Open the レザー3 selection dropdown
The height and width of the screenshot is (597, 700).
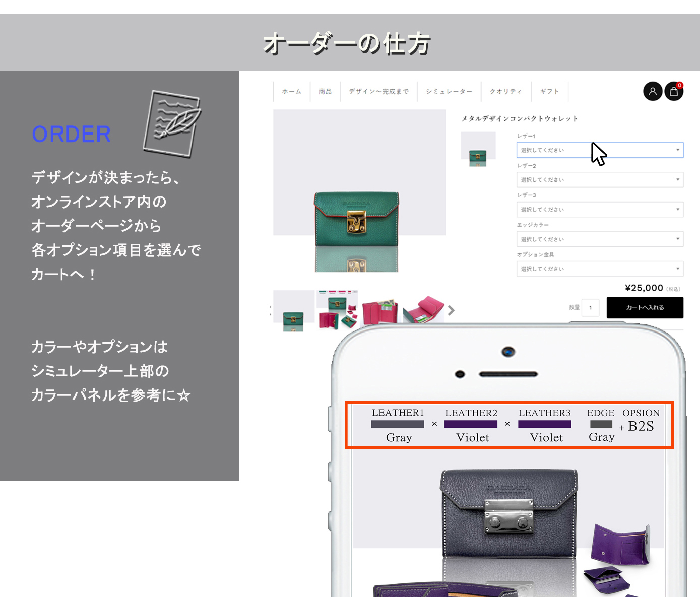pyautogui.click(x=599, y=209)
